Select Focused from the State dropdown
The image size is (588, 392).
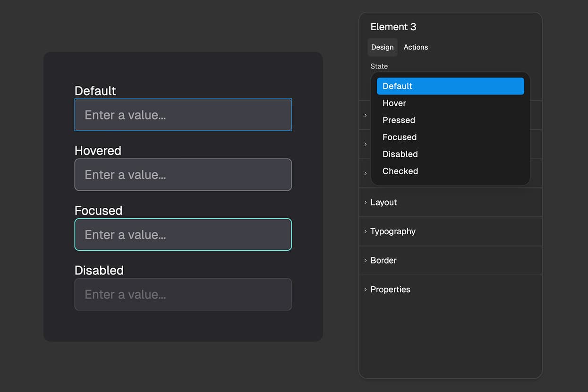point(400,137)
